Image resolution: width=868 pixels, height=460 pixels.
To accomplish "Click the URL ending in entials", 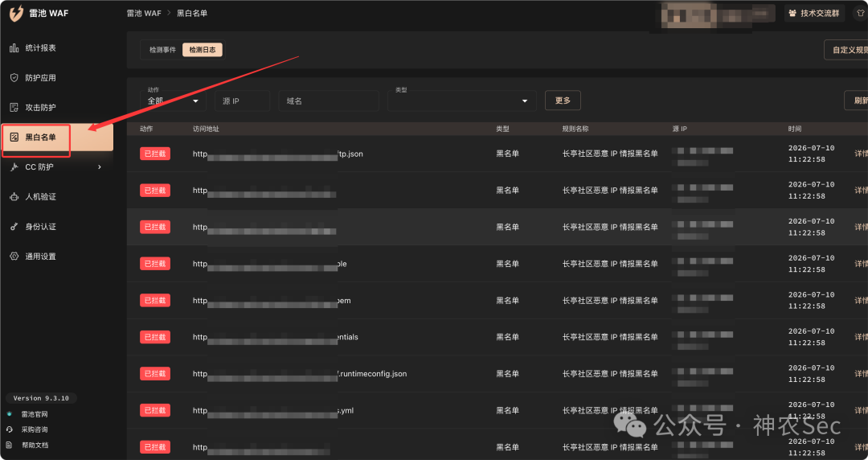I will point(275,337).
